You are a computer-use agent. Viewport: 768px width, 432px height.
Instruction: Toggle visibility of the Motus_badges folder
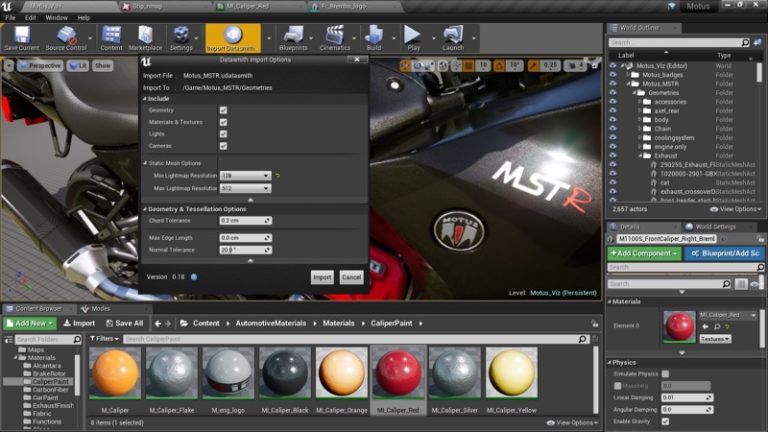pyautogui.click(x=613, y=74)
